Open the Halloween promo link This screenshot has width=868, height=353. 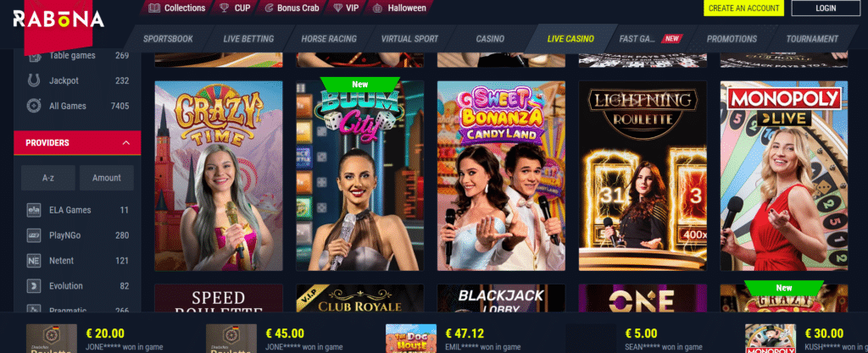(400, 8)
